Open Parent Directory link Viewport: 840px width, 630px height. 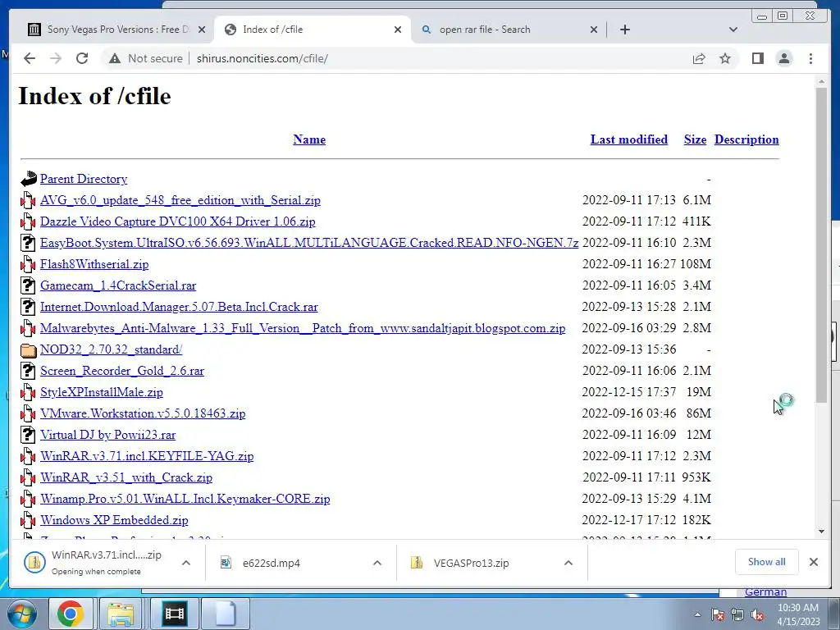click(x=84, y=179)
